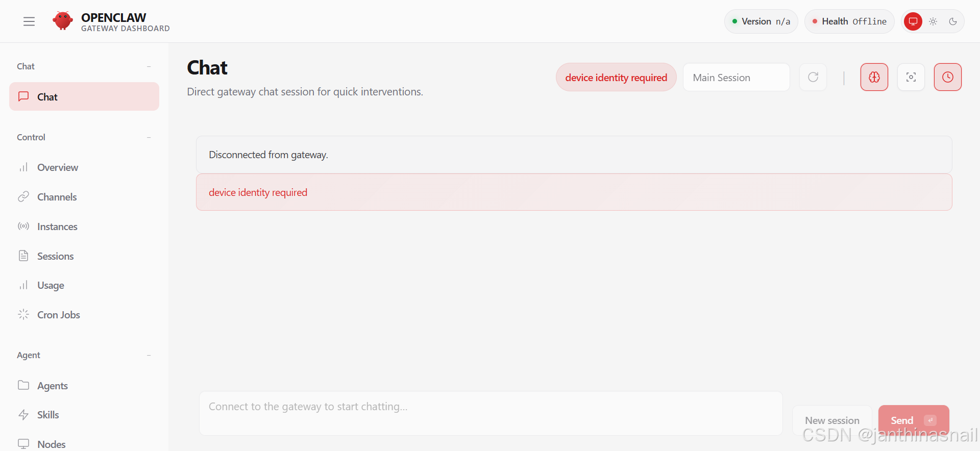Open the Main Session dropdown
980x451 pixels.
tap(737, 78)
